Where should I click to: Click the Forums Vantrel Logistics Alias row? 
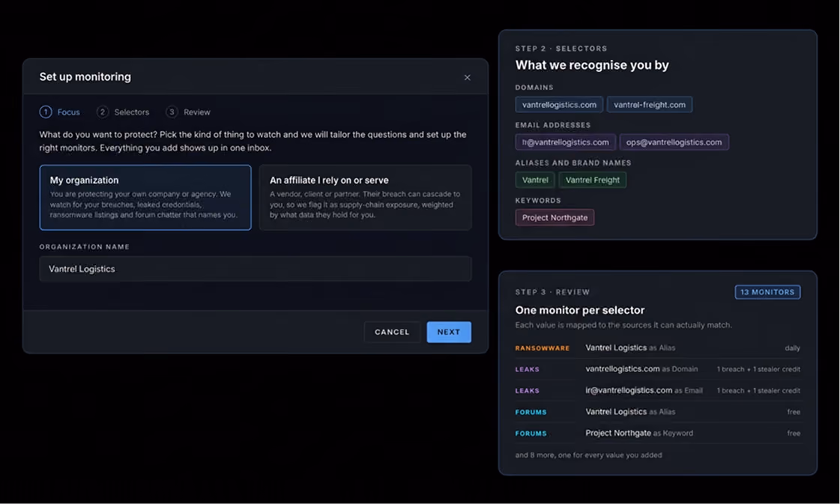(x=658, y=412)
